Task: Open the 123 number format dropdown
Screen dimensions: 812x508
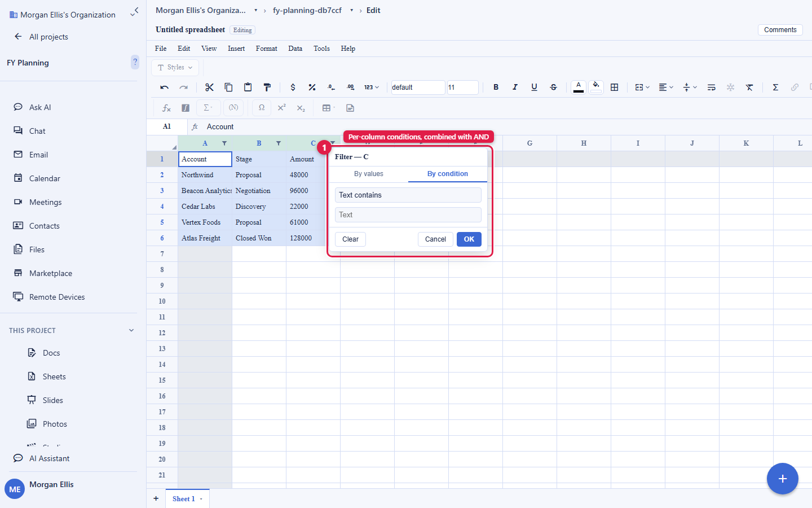Action: coord(371,87)
